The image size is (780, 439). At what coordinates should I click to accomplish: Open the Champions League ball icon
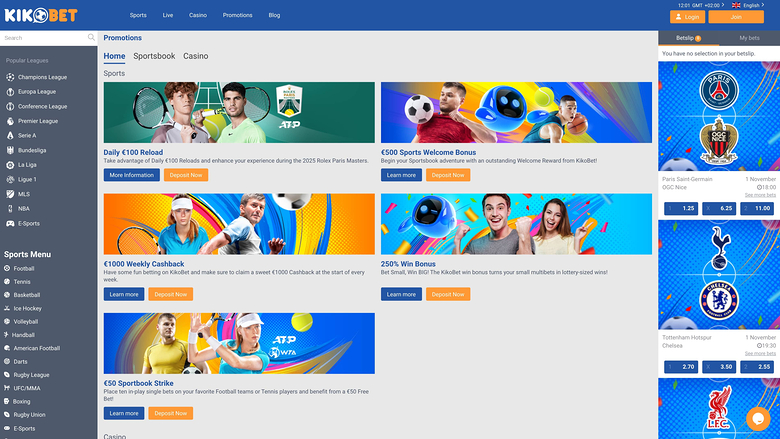(10, 77)
